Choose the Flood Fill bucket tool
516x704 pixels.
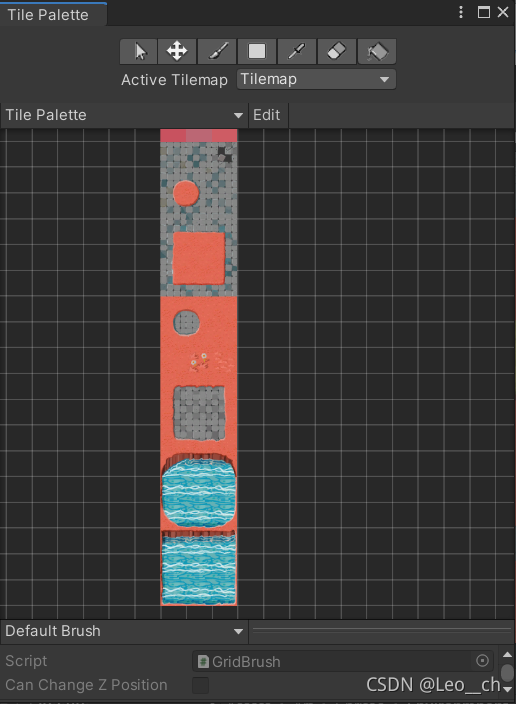pos(376,51)
